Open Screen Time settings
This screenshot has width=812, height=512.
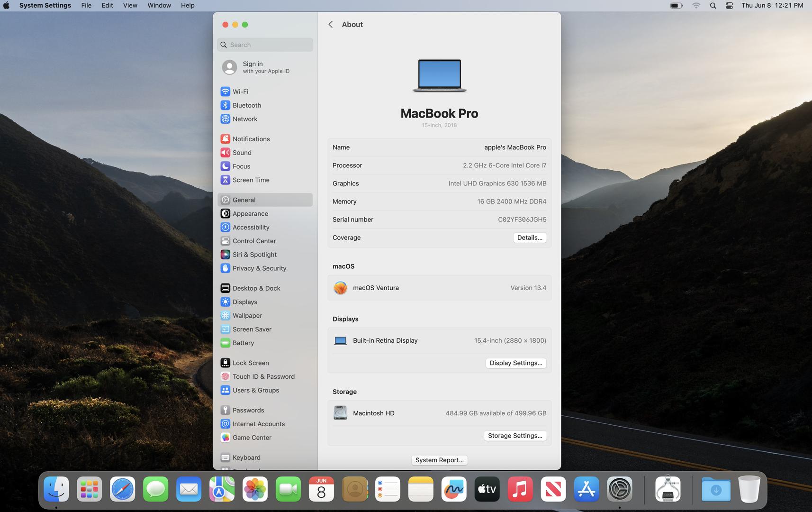[x=265, y=180]
